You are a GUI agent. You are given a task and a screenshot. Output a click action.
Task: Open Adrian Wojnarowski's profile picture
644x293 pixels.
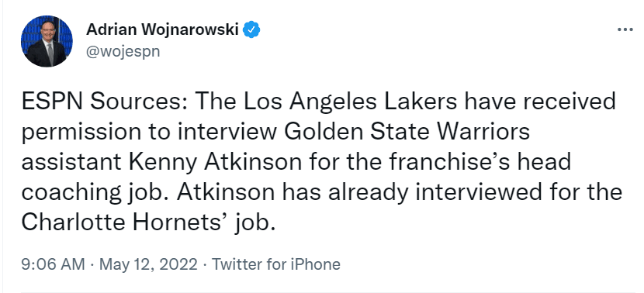tap(47, 41)
